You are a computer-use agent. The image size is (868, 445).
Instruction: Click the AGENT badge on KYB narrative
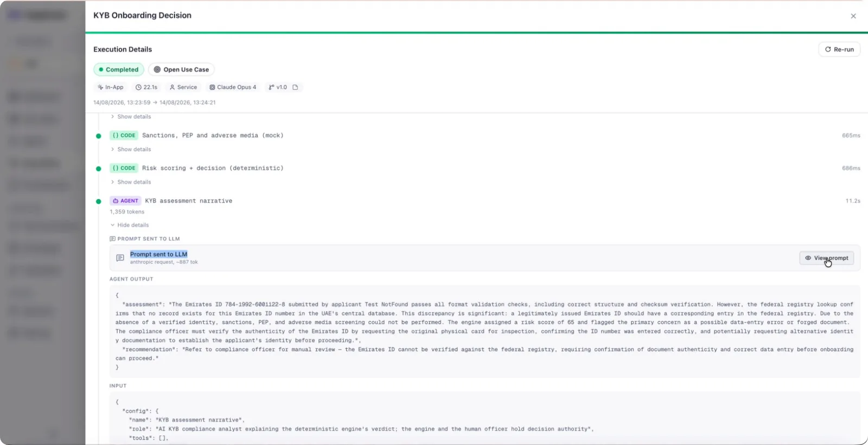125,201
